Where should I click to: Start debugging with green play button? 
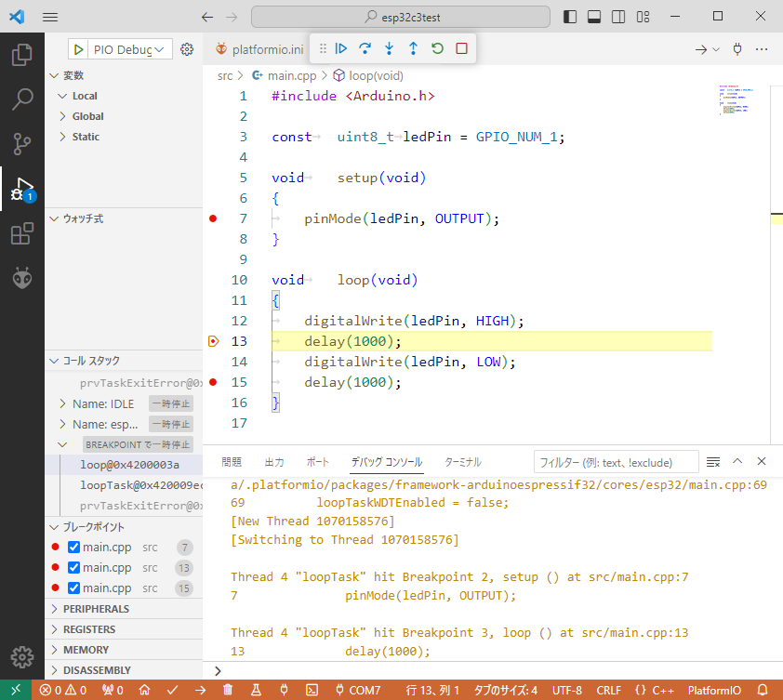[78, 49]
